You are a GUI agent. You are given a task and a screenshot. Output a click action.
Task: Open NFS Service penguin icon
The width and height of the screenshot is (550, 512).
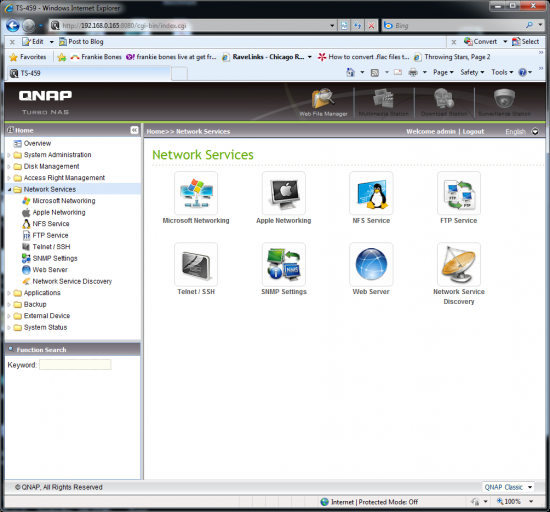coord(371,193)
